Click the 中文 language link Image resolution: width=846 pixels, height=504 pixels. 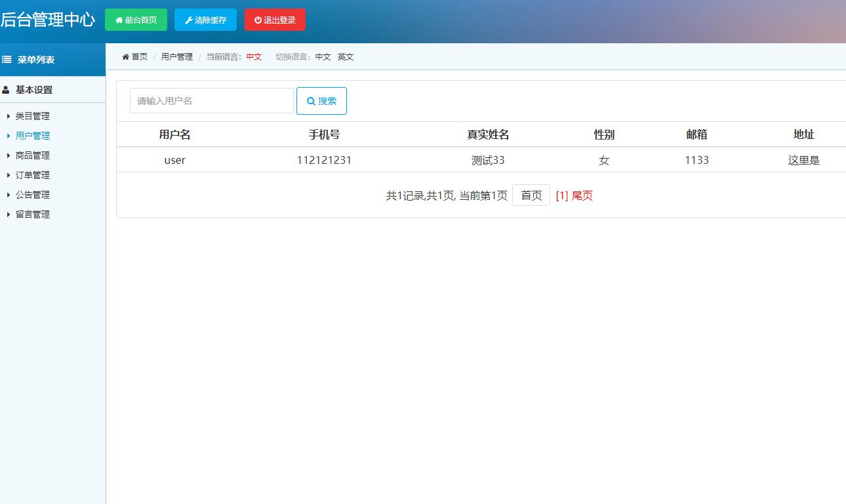coord(323,57)
